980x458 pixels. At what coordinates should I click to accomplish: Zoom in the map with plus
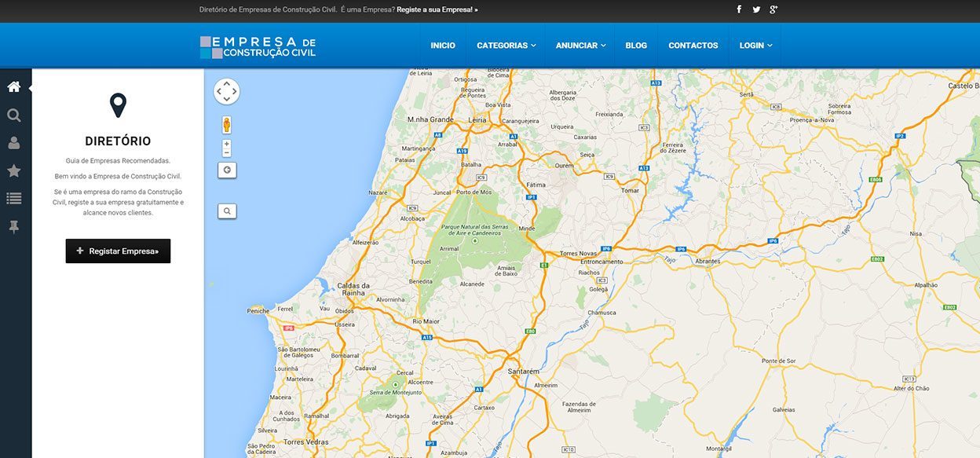(x=226, y=144)
